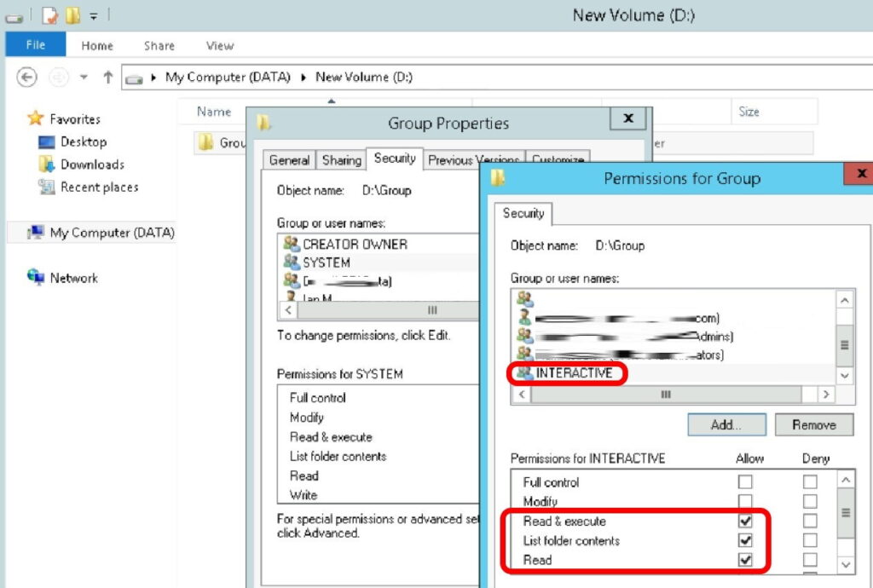Viewport: 873px width, 588px height.
Task: Switch to the Share ribbon tab
Action: [159, 45]
